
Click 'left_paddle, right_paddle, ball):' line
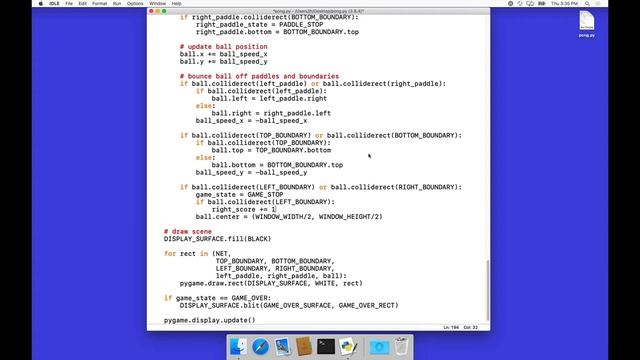pos(281,276)
